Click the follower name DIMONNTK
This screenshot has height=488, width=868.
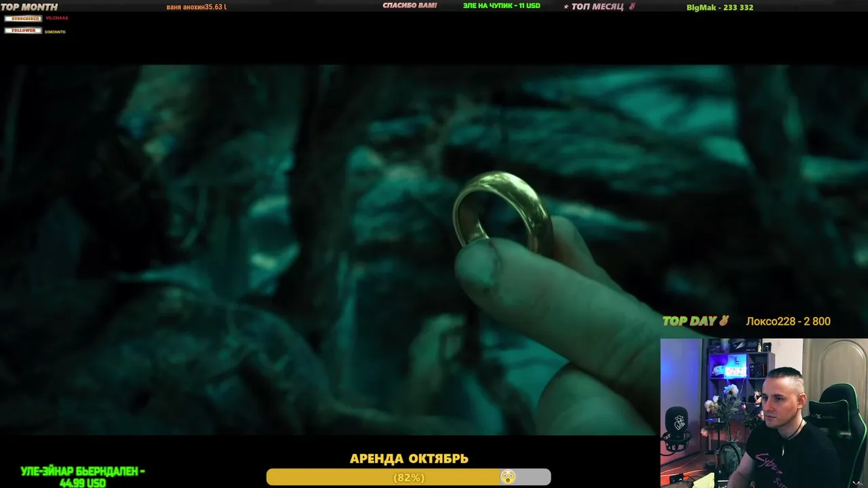pyautogui.click(x=55, y=32)
